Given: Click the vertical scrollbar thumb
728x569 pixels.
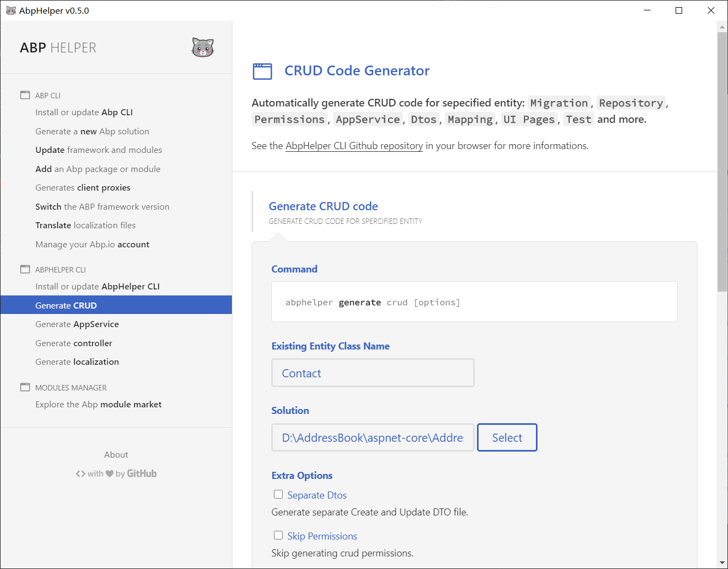Looking at the screenshot, I should pyautogui.click(x=722, y=161).
